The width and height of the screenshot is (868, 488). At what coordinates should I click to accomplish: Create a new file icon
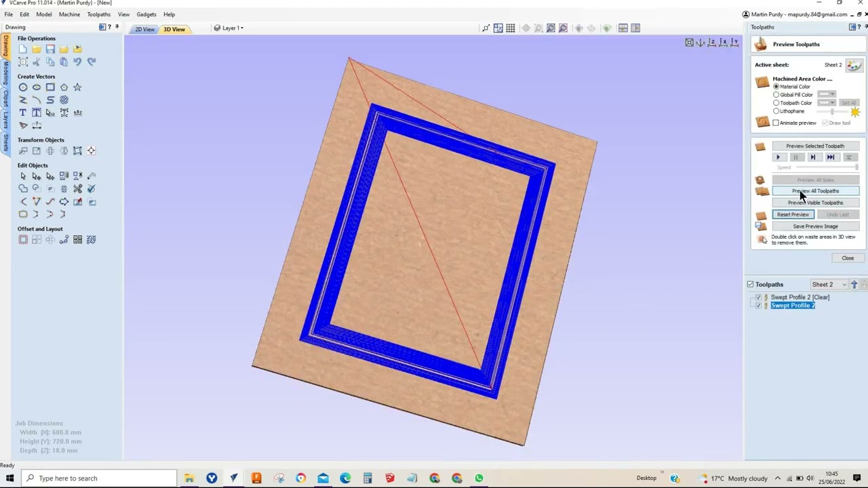point(23,49)
